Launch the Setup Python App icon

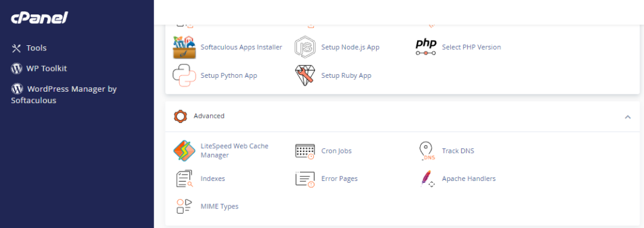point(184,75)
